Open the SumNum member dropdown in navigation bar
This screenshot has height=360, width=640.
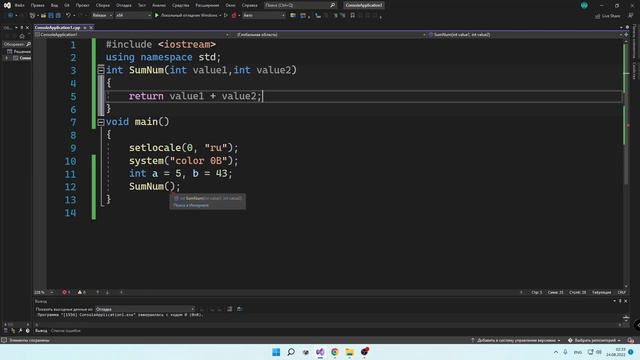tap(526, 35)
